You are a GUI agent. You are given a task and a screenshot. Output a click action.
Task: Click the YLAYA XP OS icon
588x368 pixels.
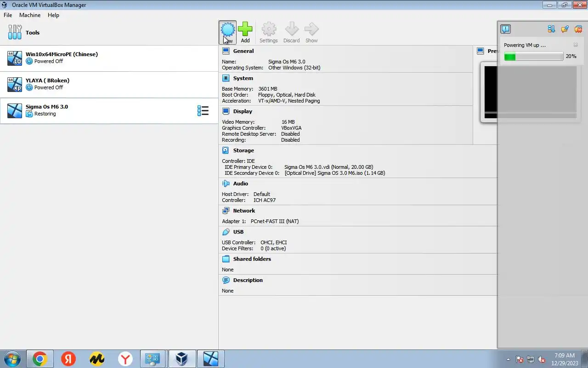coord(15,84)
